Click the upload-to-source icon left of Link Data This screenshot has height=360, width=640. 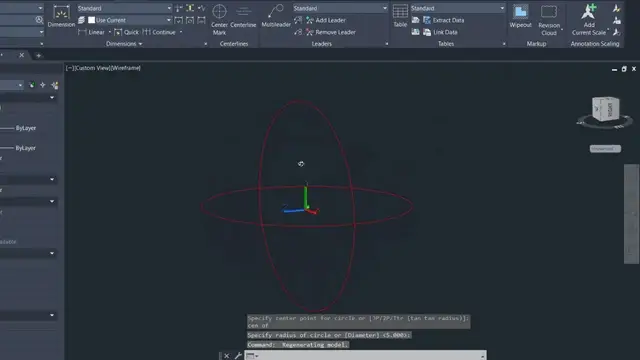point(416,32)
